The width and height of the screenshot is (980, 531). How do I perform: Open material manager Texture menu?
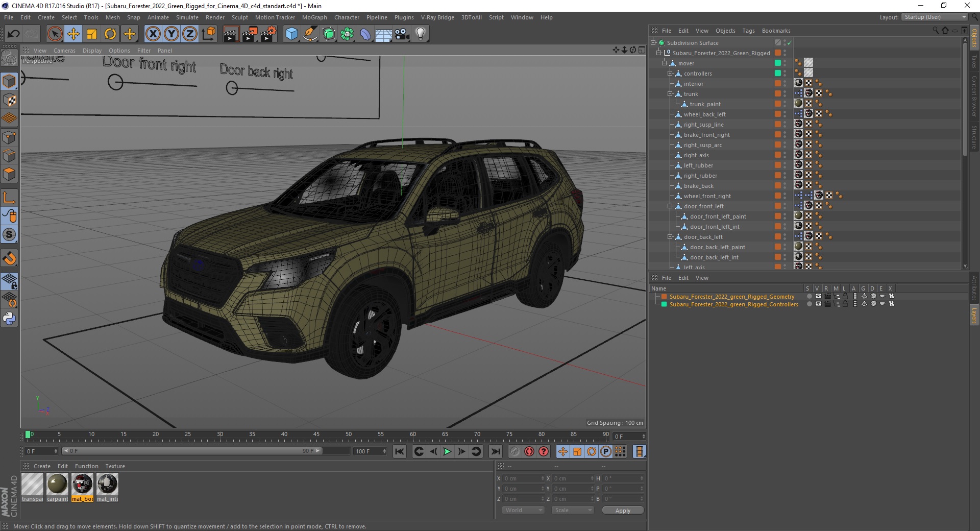[115, 466]
